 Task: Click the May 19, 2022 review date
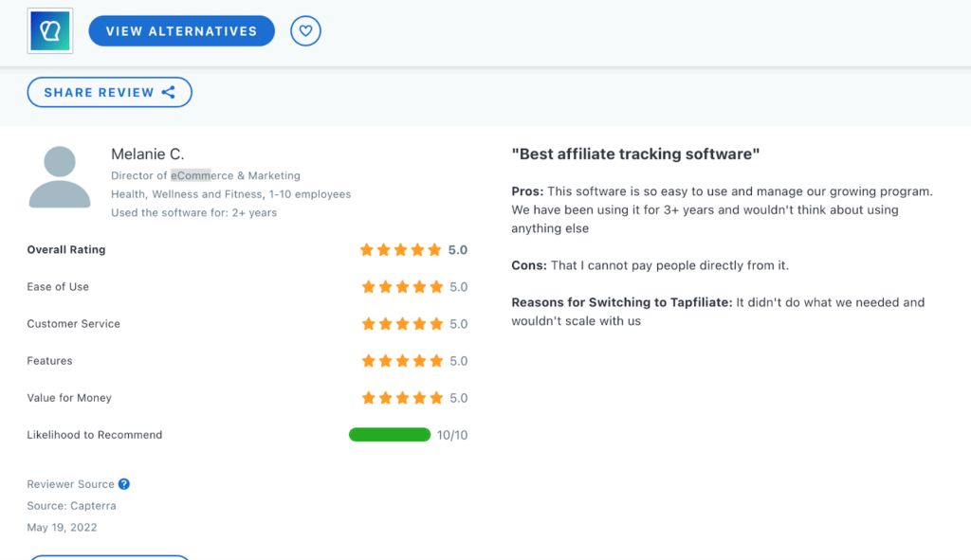(62, 527)
